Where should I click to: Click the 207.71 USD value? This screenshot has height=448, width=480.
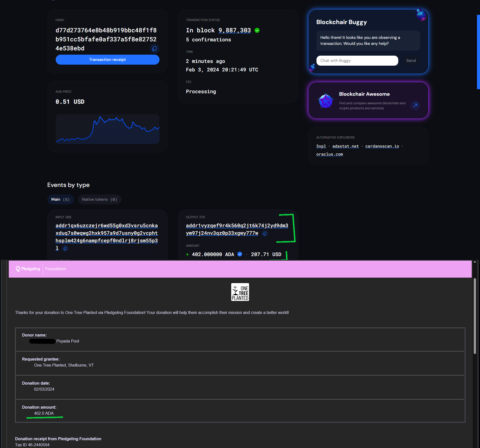pyautogui.click(x=266, y=254)
